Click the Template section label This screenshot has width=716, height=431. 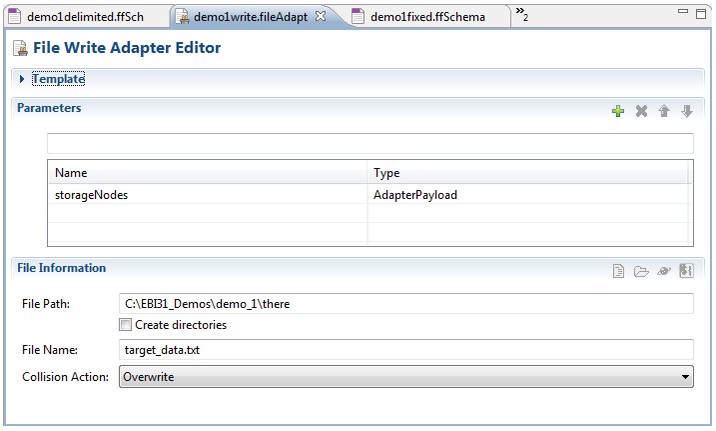58,79
